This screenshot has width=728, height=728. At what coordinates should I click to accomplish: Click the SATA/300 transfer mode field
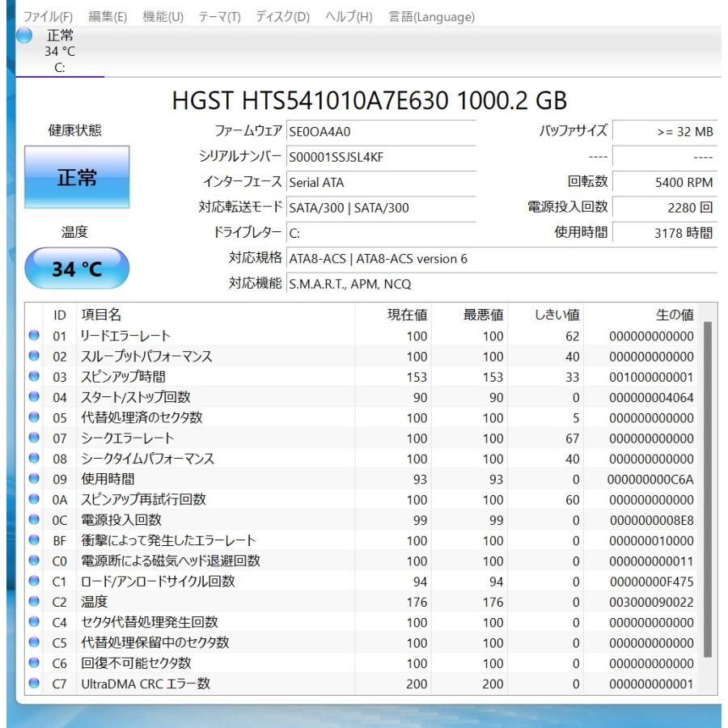point(381,208)
